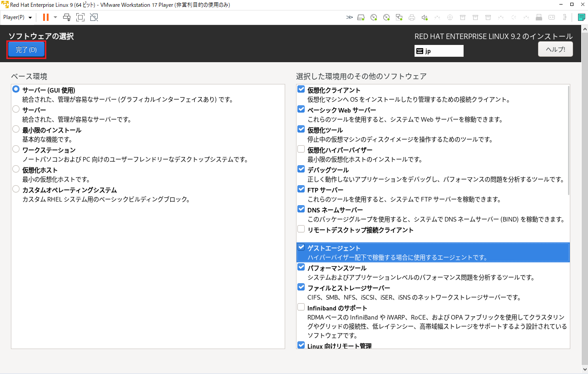Open the hard disk device icon
This screenshot has width=588, height=374.
[360, 17]
